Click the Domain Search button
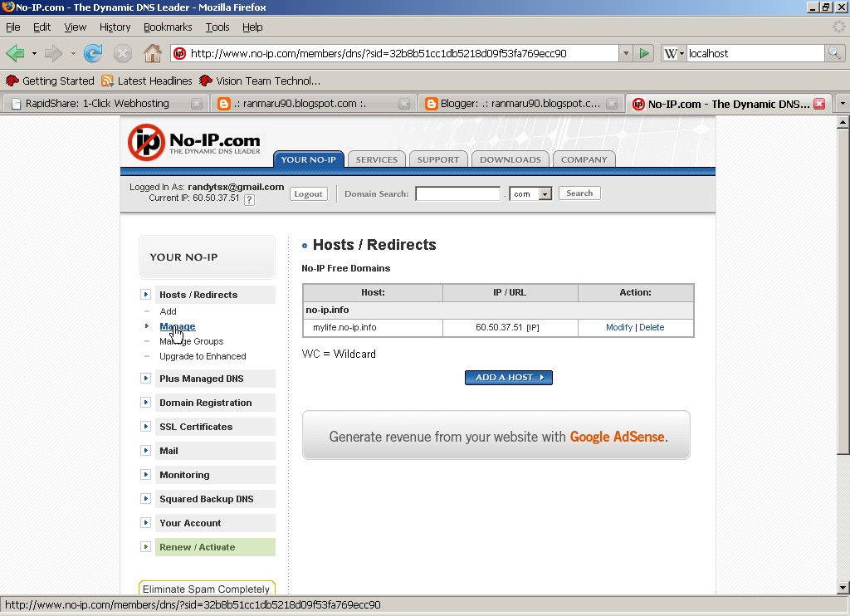 click(x=579, y=193)
